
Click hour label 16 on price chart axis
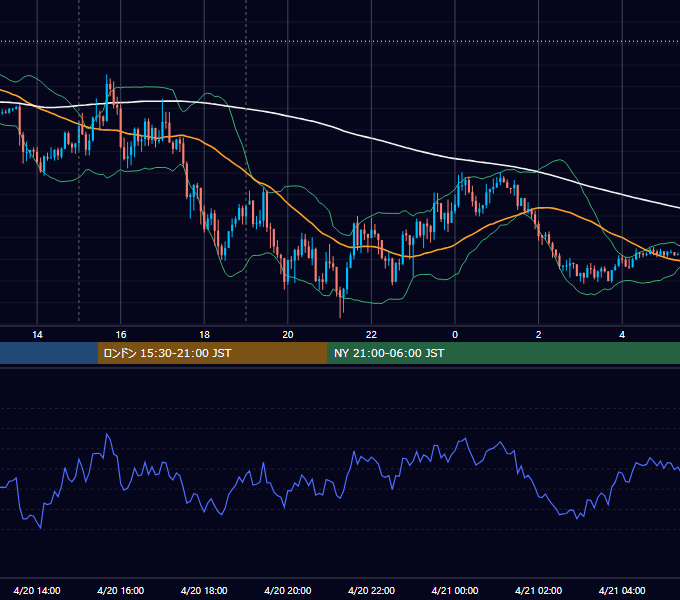121,335
